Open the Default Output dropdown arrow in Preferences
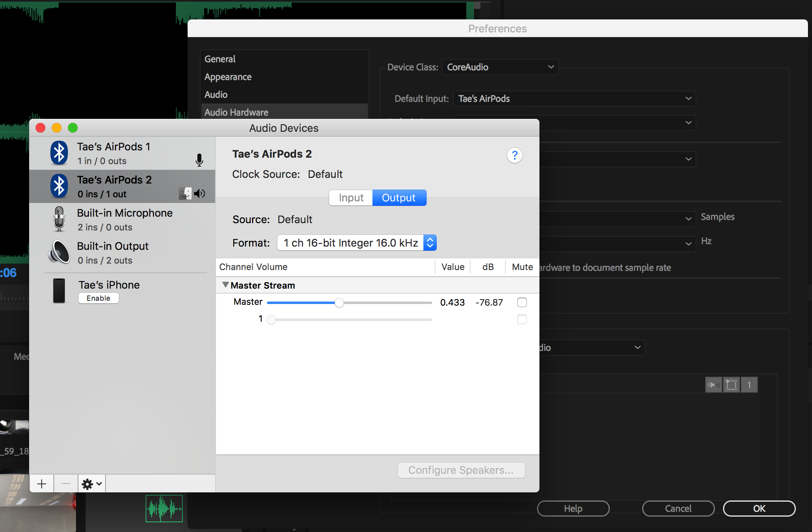812x532 pixels. tap(688, 122)
